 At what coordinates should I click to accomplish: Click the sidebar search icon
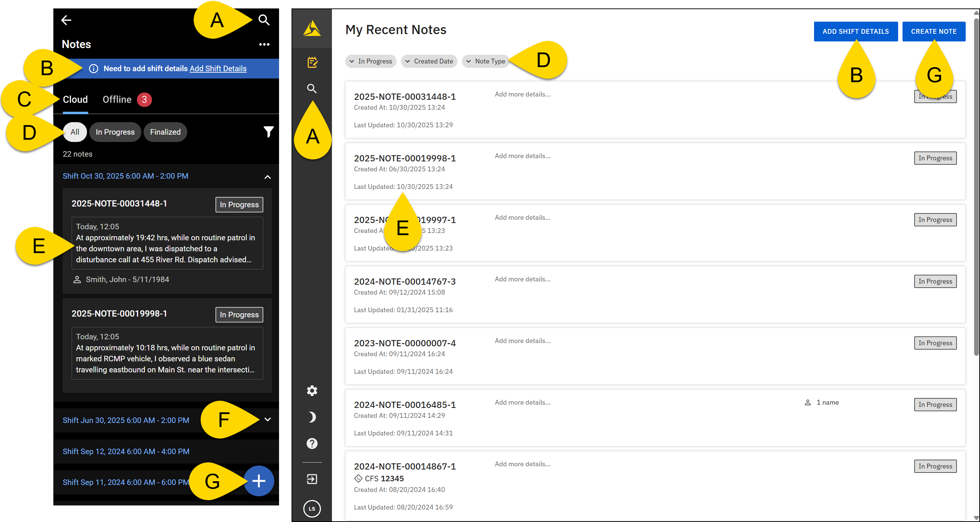[x=312, y=88]
